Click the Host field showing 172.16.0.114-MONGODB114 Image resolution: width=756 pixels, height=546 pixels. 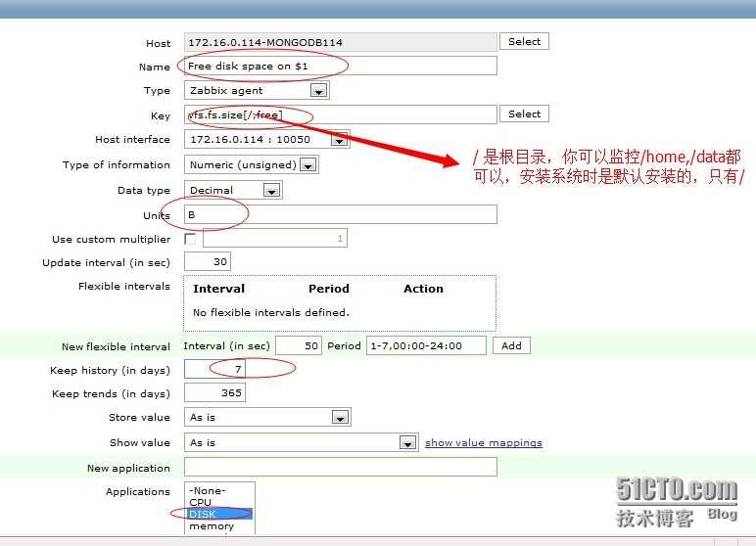click(341, 42)
